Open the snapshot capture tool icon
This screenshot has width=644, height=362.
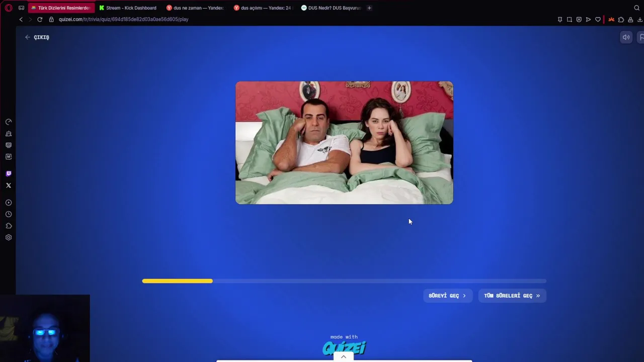pyautogui.click(x=569, y=20)
